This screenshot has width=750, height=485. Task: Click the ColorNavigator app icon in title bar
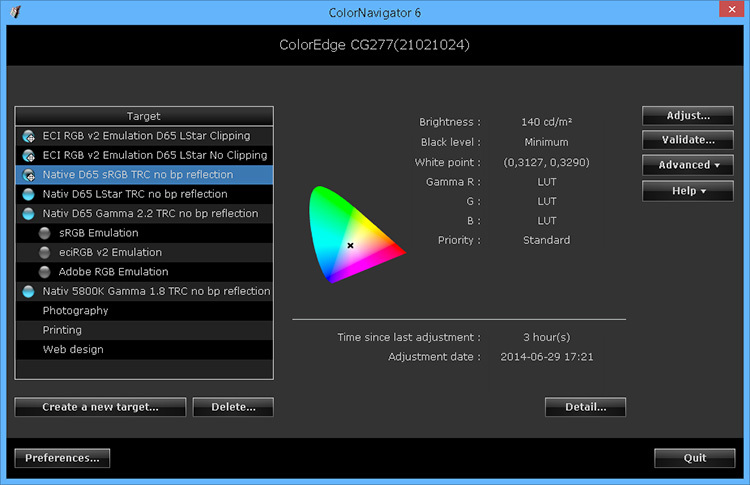15,12
